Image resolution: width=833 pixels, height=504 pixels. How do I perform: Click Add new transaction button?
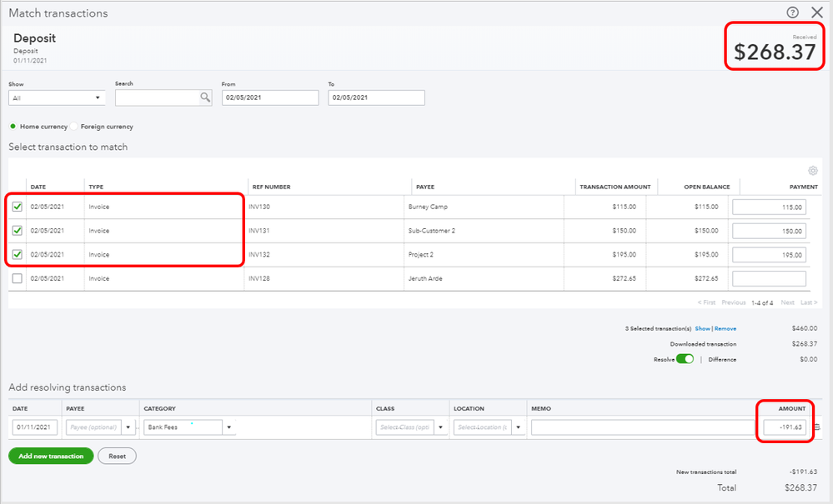point(51,456)
